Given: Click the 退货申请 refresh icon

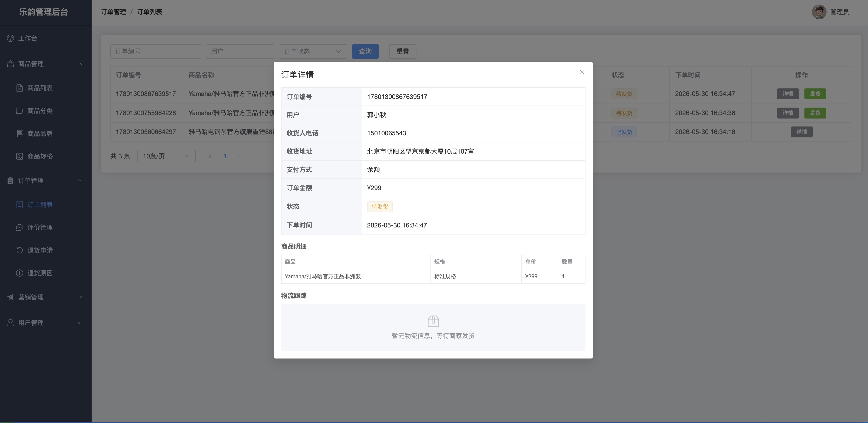Looking at the screenshot, I should click(x=20, y=250).
